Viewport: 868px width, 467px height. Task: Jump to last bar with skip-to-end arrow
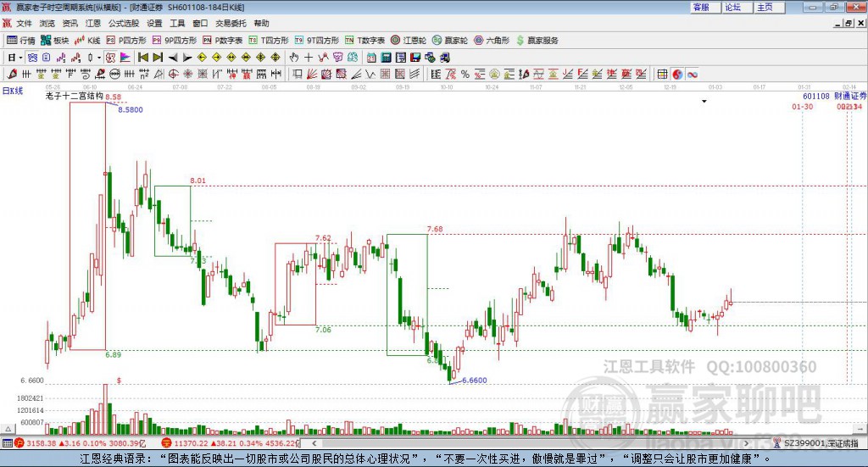[158, 58]
